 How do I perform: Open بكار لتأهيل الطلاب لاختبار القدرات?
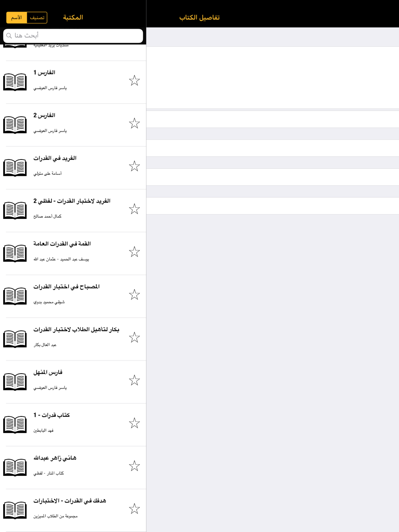click(73, 339)
